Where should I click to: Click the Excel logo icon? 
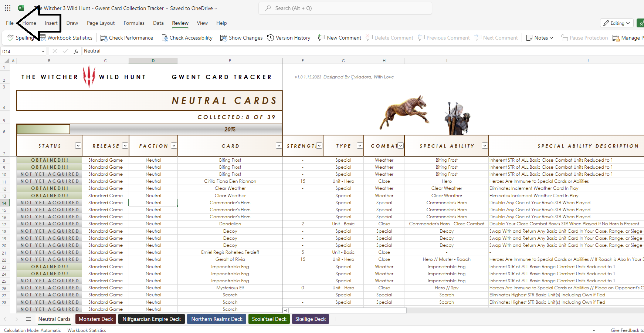pos(21,8)
